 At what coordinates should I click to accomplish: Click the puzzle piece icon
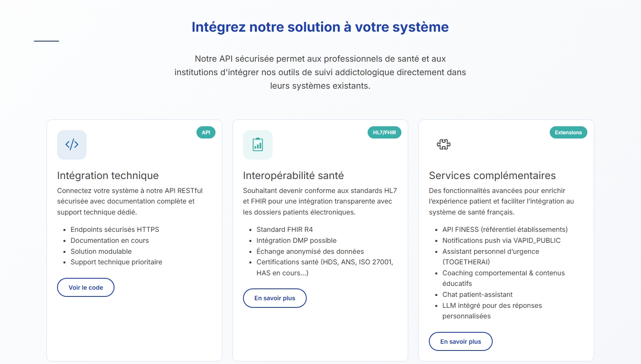coord(444,145)
